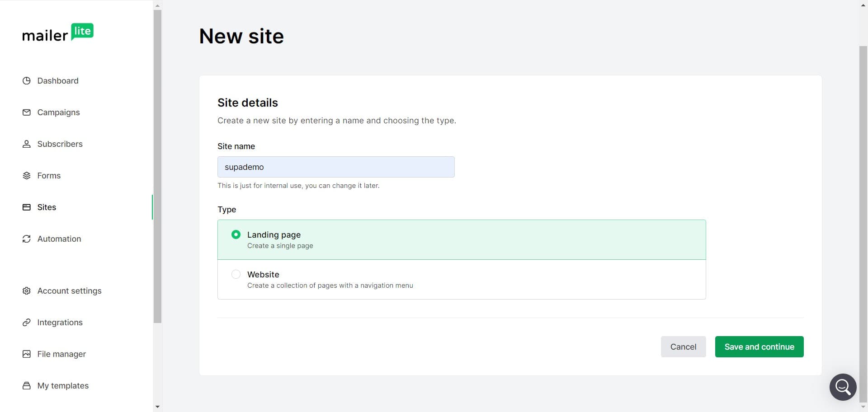Click the Dashboard pie-chart icon
Image resolution: width=868 pixels, height=412 pixels.
coord(27,81)
